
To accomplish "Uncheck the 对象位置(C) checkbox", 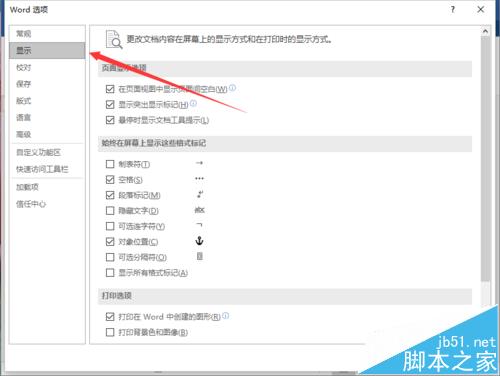I will pos(110,242).
